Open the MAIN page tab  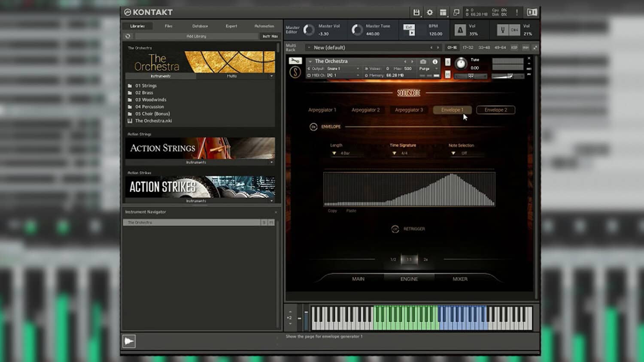tap(358, 279)
